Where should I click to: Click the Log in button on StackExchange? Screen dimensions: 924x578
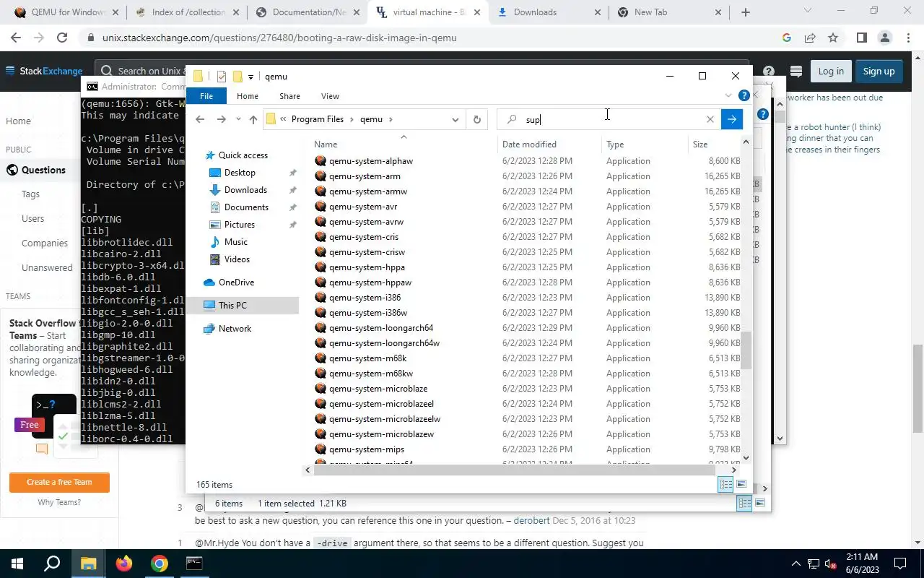point(831,71)
